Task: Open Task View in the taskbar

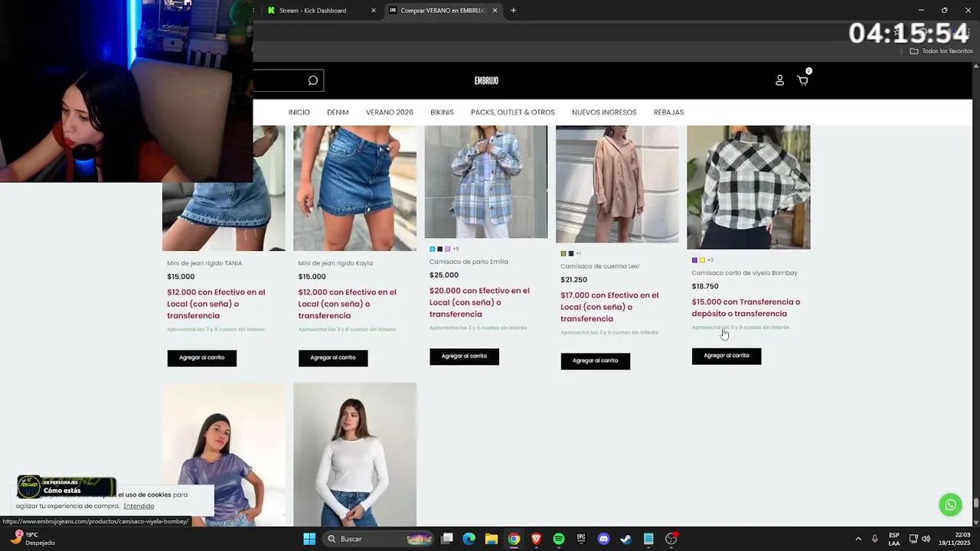Action: [x=447, y=539]
